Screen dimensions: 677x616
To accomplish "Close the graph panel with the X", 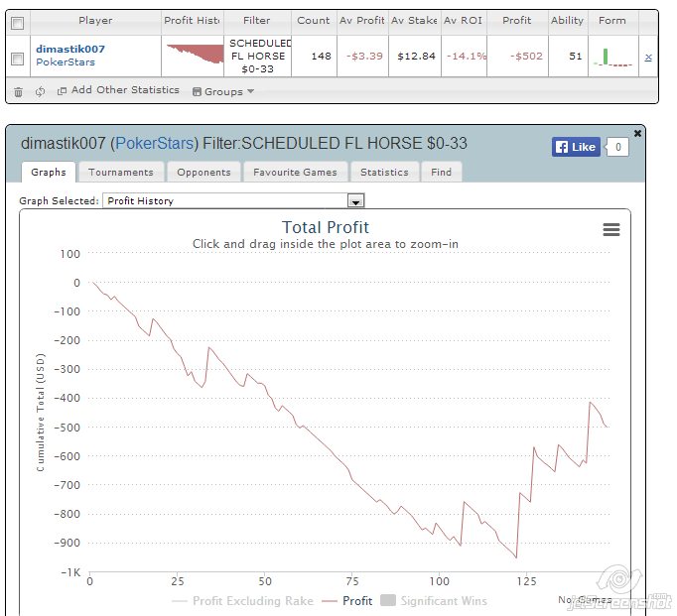I will click(637, 133).
